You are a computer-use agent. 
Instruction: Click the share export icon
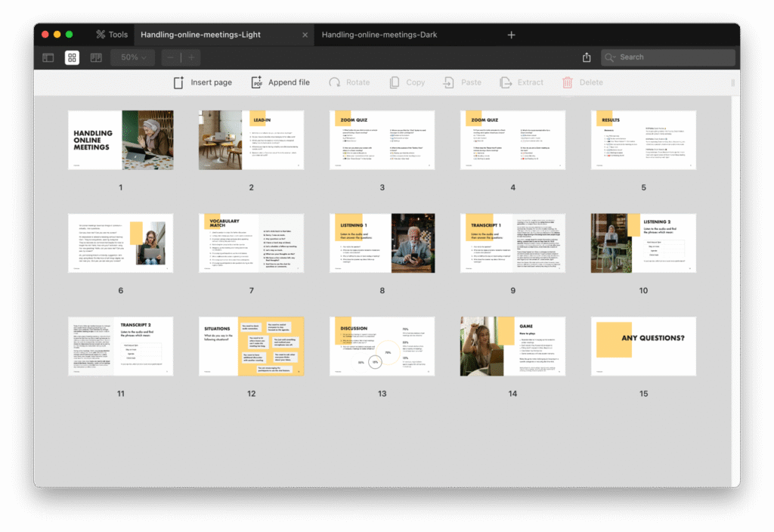pos(587,57)
